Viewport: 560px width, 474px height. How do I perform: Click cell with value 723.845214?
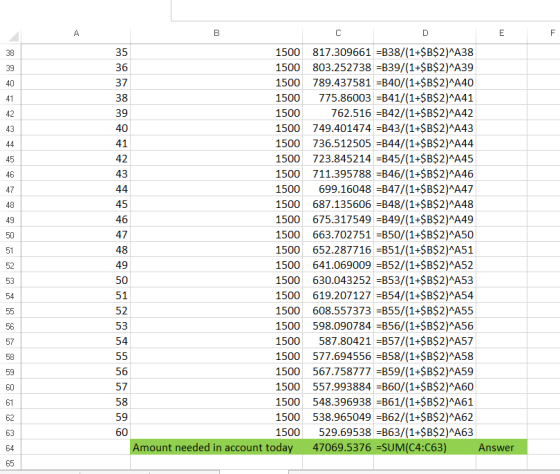click(338, 159)
